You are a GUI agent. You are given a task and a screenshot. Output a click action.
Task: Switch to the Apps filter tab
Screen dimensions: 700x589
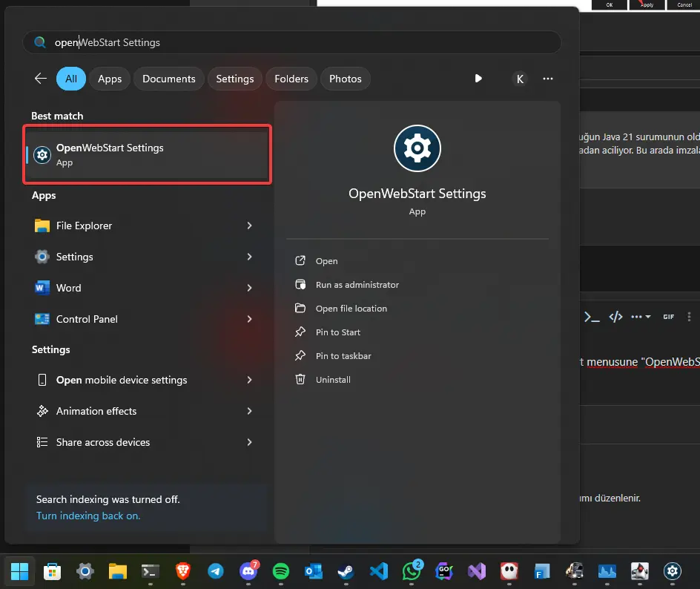coord(110,79)
